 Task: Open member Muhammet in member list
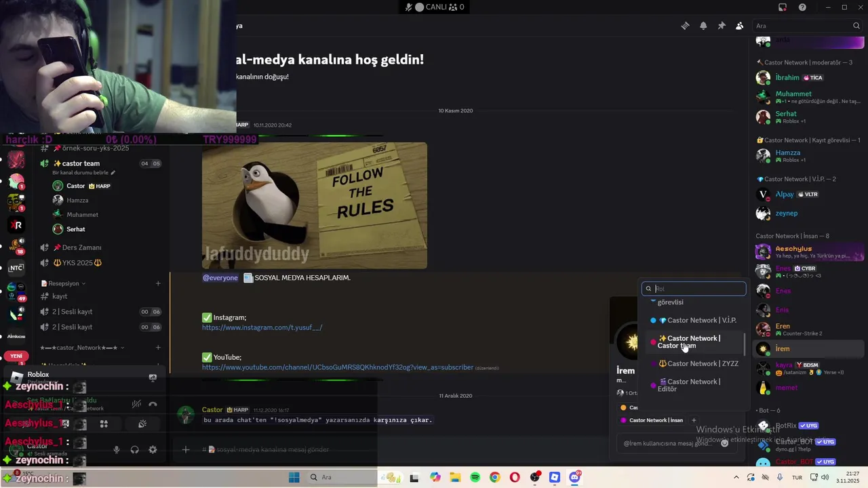click(x=808, y=97)
